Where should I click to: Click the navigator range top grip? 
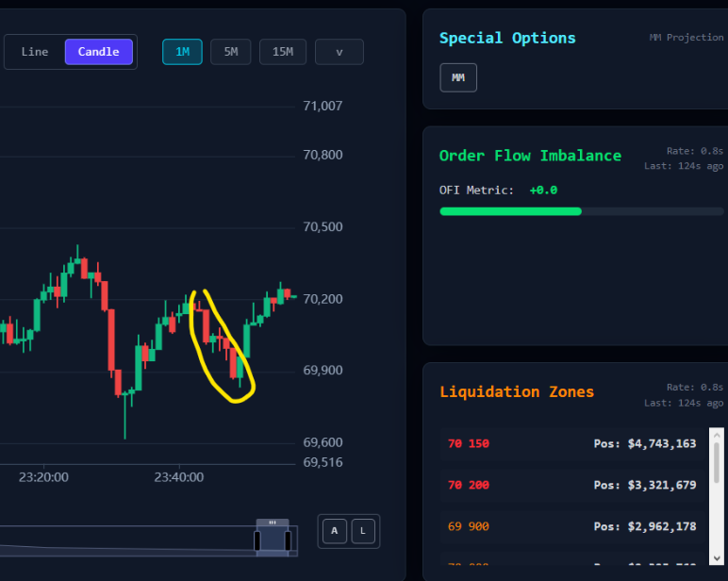(273, 523)
